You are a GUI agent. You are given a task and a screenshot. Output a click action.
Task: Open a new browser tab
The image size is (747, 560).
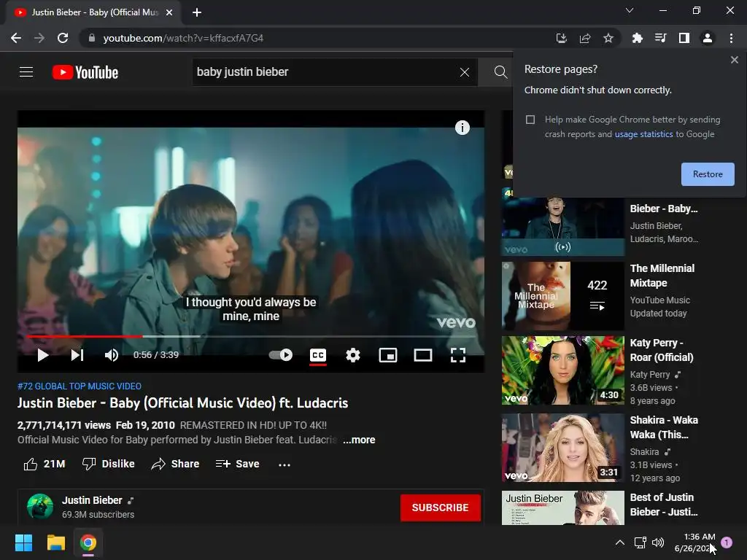click(197, 12)
